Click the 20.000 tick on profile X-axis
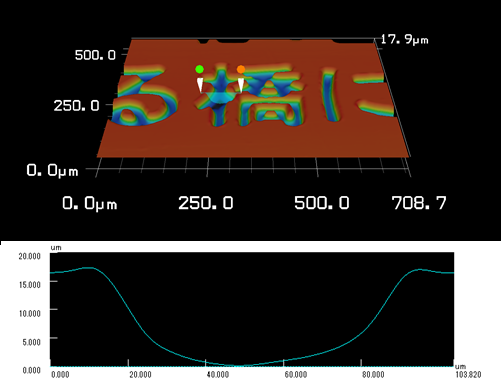 (140, 375)
